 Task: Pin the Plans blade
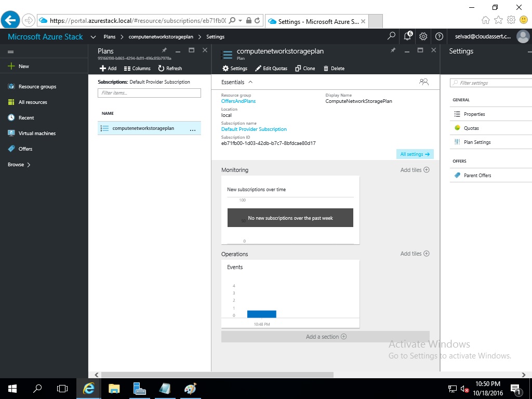(x=165, y=50)
